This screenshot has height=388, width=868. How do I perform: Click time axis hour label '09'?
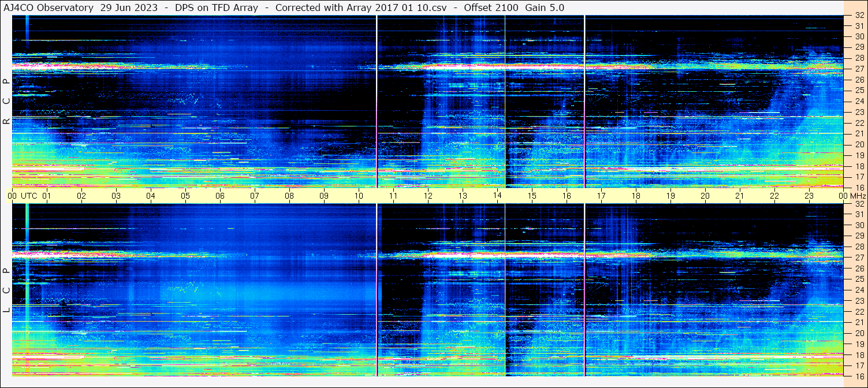(x=324, y=196)
